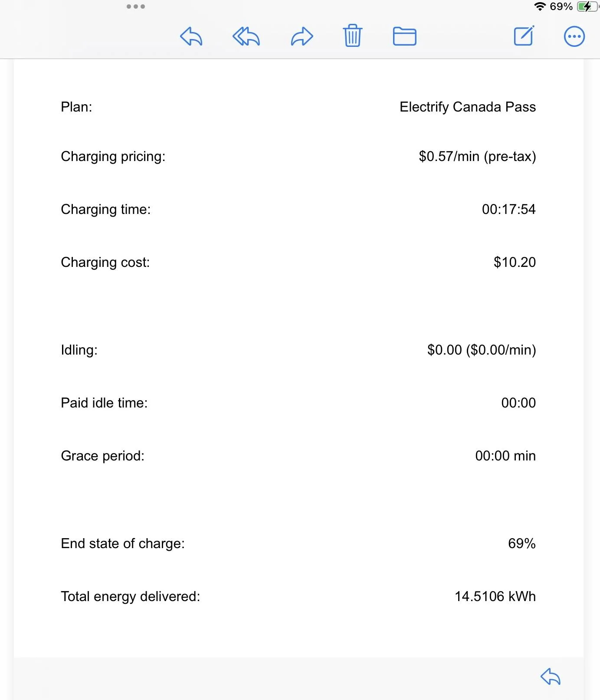The width and height of the screenshot is (600, 700).
Task: Tap the Wi-Fi status icon
Action: tap(540, 7)
